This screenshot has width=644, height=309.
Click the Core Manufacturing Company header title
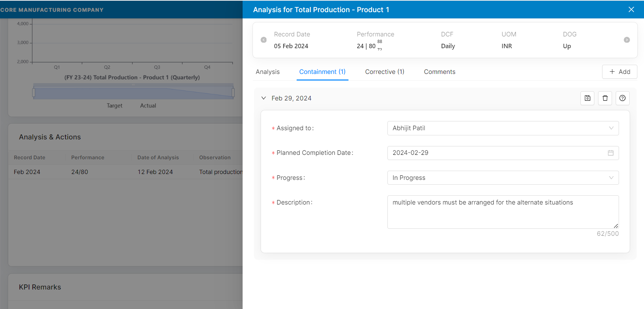[52, 10]
